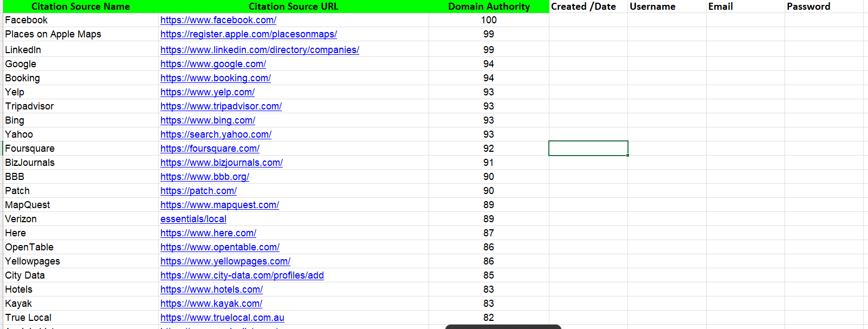
Task: Select the Verizon name cell
Action: click(x=80, y=219)
